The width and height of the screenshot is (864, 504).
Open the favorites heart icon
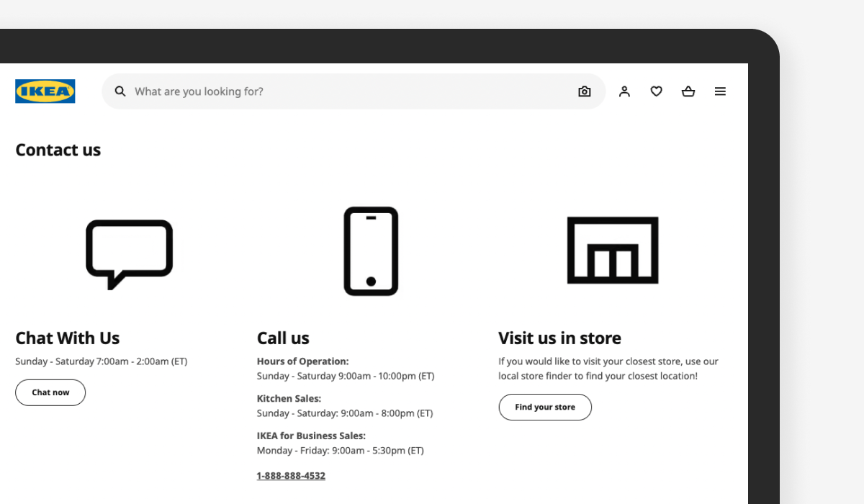tap(657, 91)
